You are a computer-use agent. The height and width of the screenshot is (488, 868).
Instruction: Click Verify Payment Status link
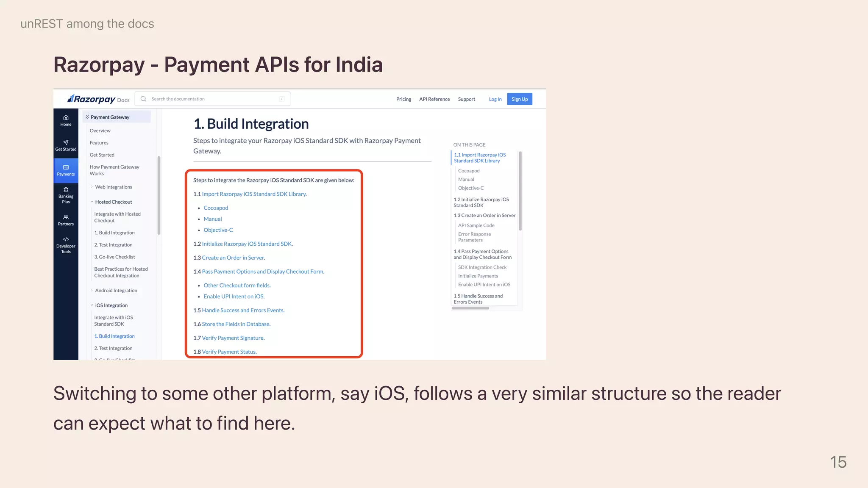pos(229,352)
